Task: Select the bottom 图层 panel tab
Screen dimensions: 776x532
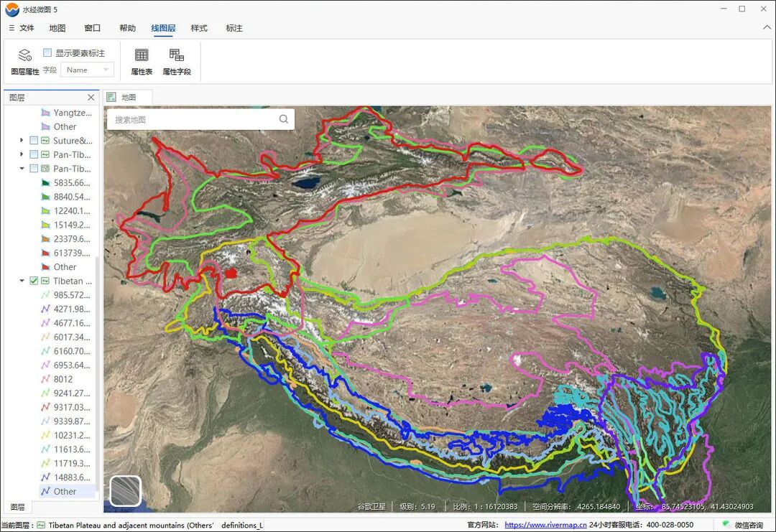Action: coord(17,508)
